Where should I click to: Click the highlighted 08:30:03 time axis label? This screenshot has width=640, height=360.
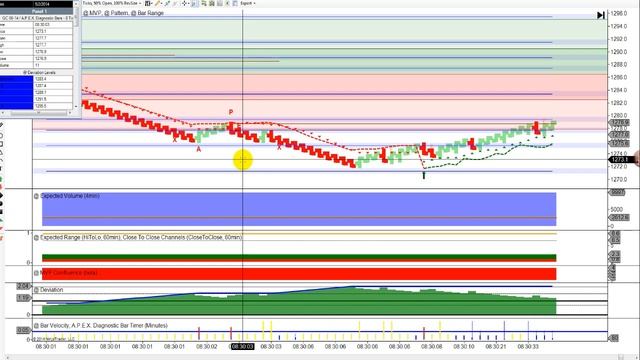[242, 347]
